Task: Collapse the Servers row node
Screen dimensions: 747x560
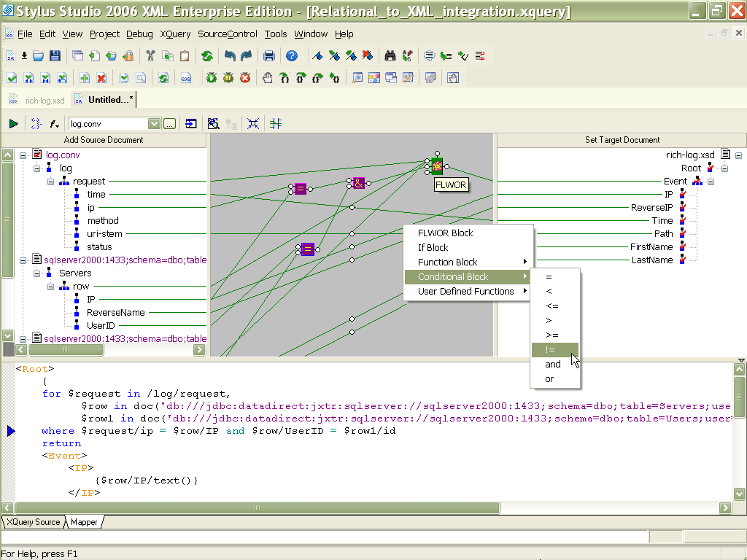Action: (x=51, y=287)
